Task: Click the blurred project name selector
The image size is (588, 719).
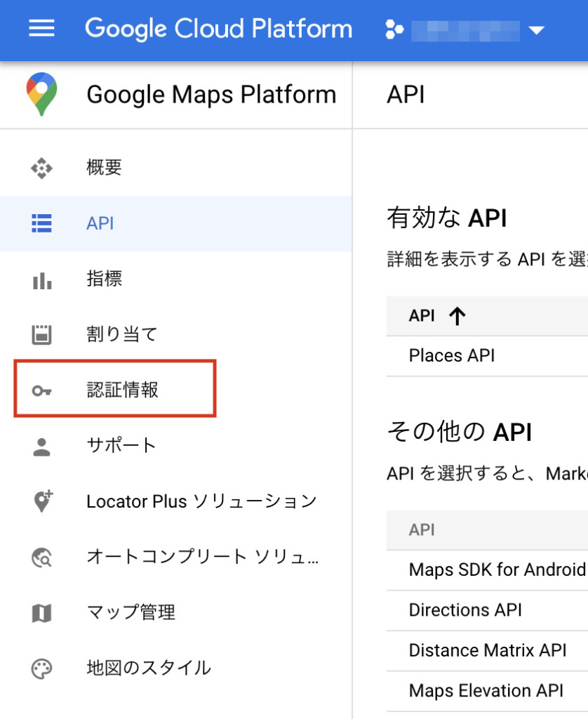Action: pos(466,31)
